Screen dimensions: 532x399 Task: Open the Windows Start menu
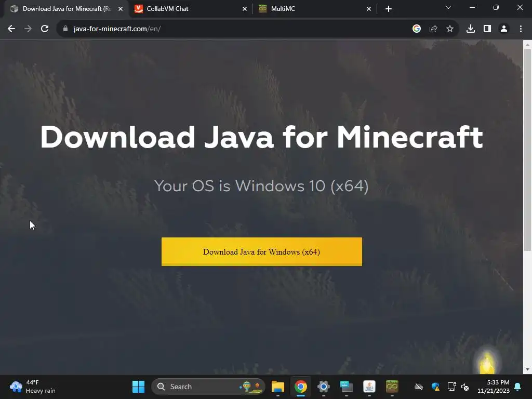point(138,387)
